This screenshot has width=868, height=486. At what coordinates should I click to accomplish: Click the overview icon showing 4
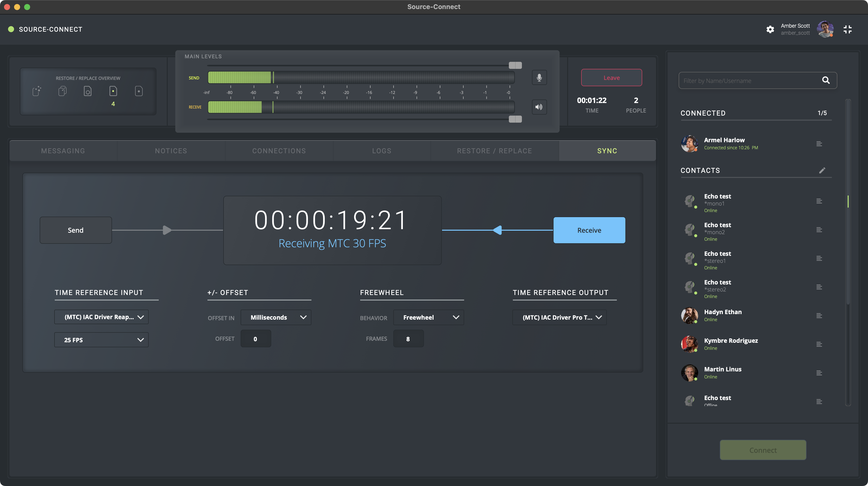[x=113, y=91]
